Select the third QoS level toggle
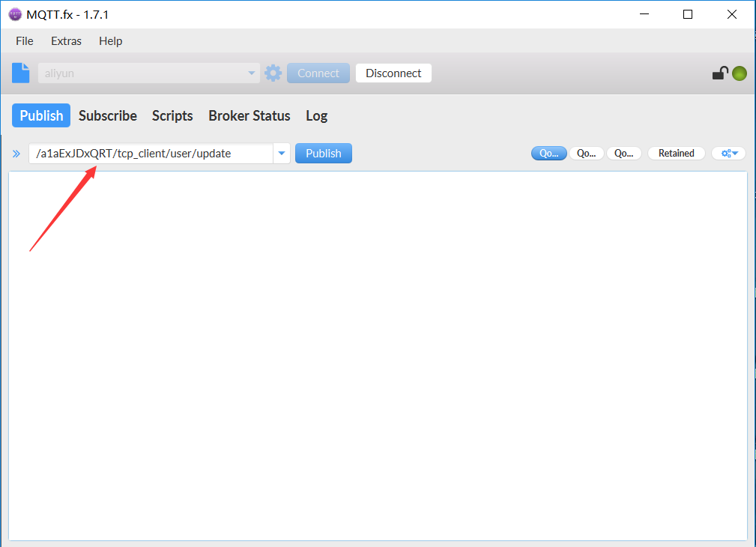The width and height of the screenshot is (756, 547). (x=624, y=154)
